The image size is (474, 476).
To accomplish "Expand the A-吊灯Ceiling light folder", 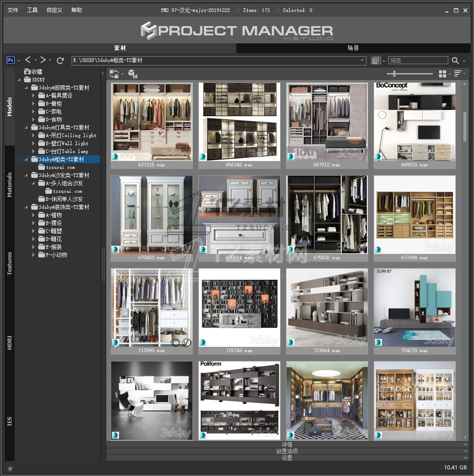I will (34, 135).
